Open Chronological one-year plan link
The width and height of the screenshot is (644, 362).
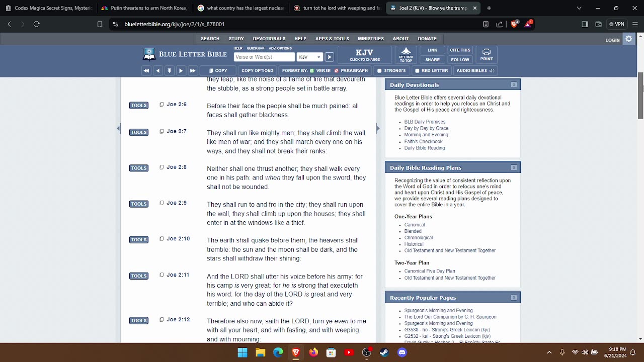pyautogui.click(x=419, y=238)
